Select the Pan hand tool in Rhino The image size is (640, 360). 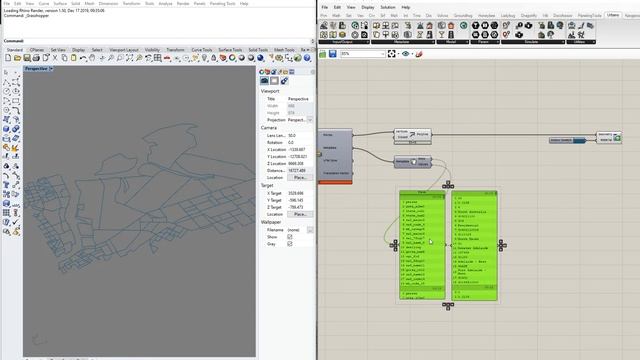tap(92, 58)
